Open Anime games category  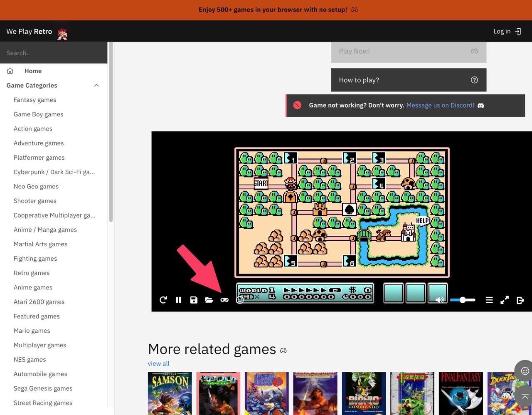point(33,287)
